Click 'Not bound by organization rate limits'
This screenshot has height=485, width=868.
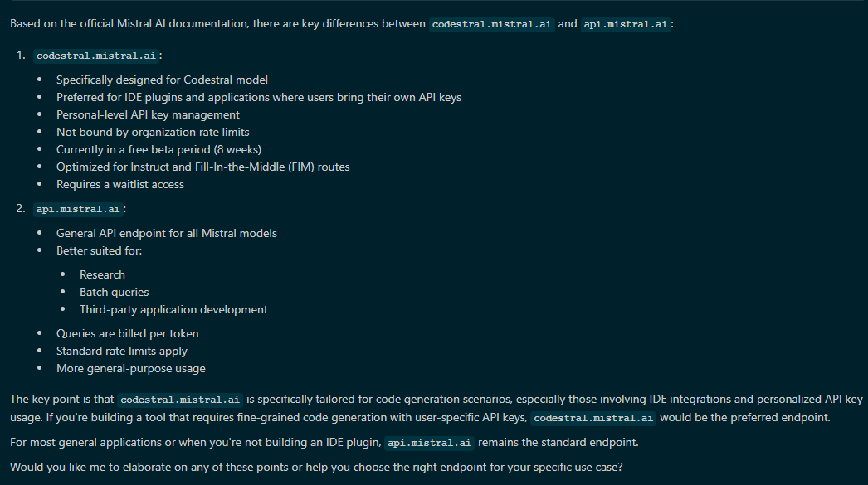[x=153, y=132]
